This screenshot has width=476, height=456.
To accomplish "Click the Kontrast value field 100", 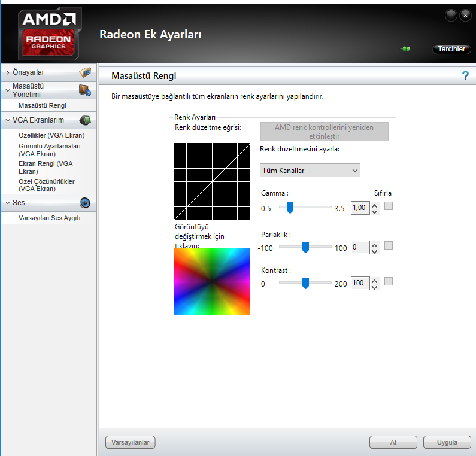I will (360, 284).
